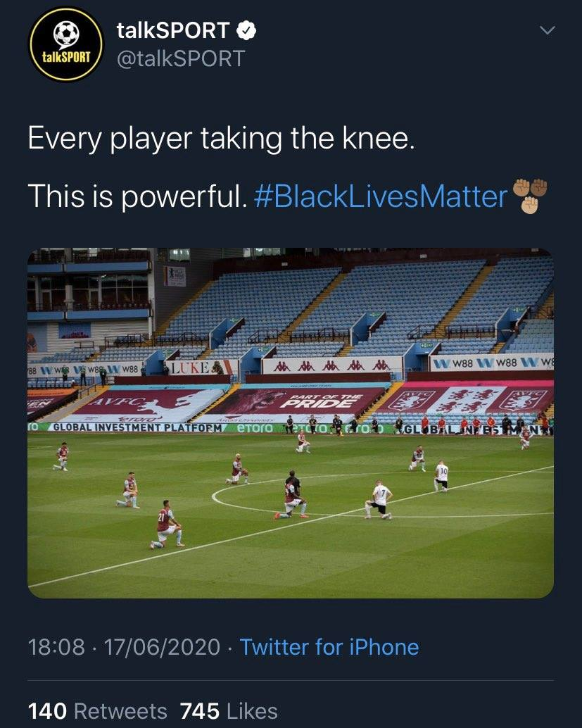Open the #BlackLivesMatter hashtag
The image size is (582, 728).
pyautogui.click(x=380, y=196)
